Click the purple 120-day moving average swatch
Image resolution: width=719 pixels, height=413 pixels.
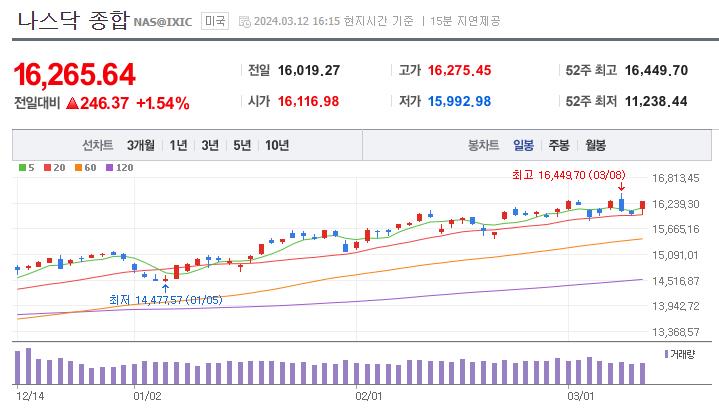(x=109, y=168)
